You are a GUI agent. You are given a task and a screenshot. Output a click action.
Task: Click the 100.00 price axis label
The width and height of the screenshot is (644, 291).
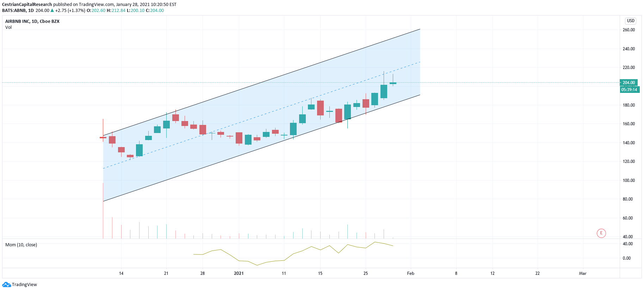pyautogui.click(x=629, y=181)
